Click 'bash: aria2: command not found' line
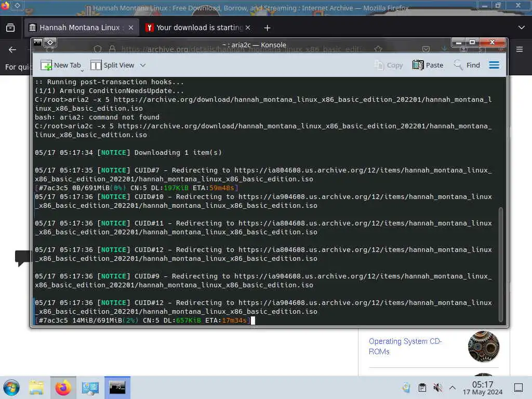This screenshot has height=399, width=532. tap(97, 117)
